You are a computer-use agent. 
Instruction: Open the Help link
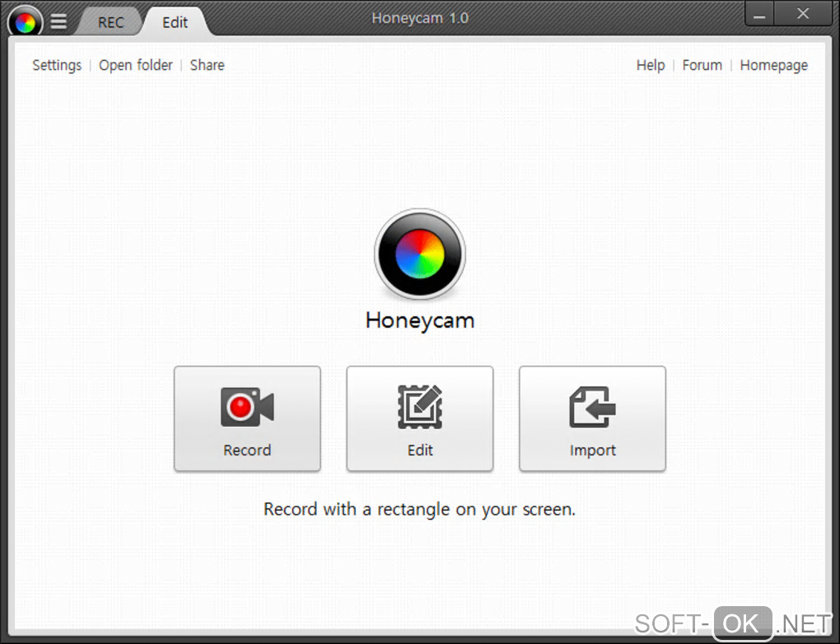[x=651, y=65]
